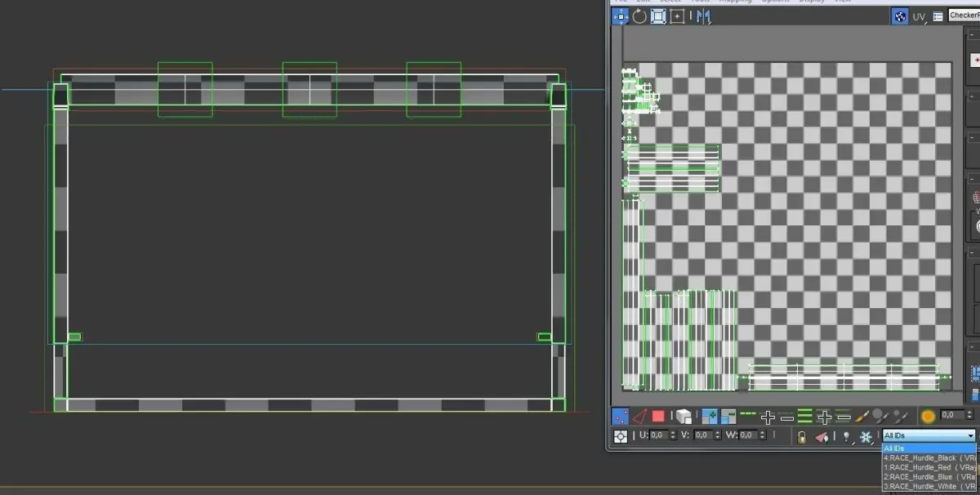
Task: Select the Scale Selected Subobject tool
Action: tap(658, 16)
